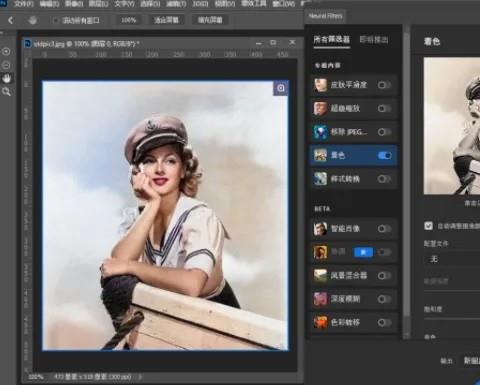The width and height of the screenshot is (480, 385).
Task: Click the zoom-in plus circle tool
Action: pos(6,52)
